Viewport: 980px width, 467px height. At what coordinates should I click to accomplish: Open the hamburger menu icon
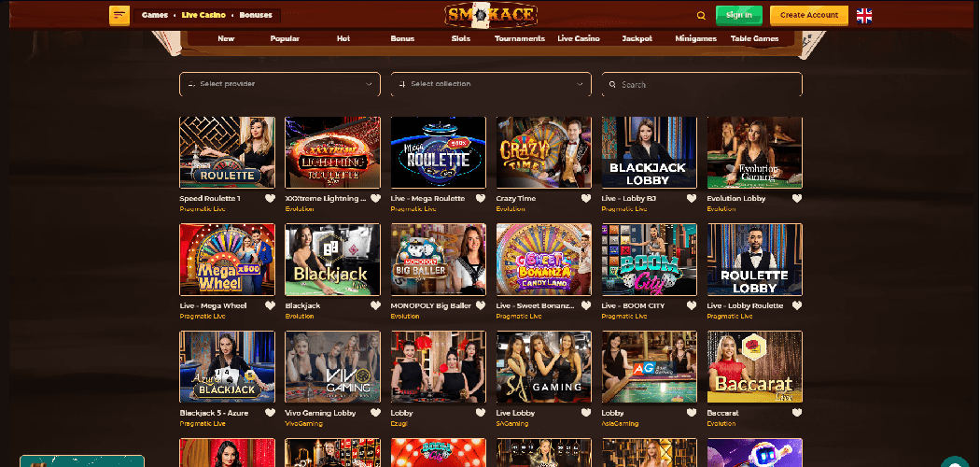[119, 15]
